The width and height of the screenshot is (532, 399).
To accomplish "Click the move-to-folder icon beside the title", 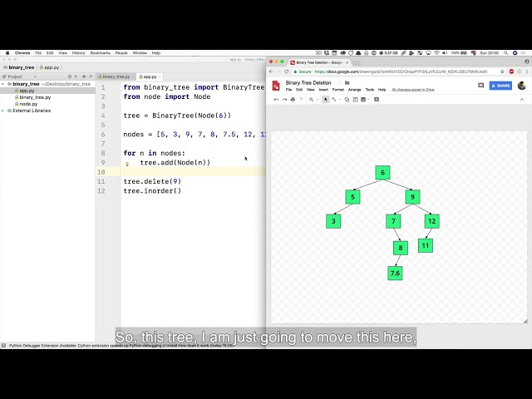I will (x=347, y=83).
